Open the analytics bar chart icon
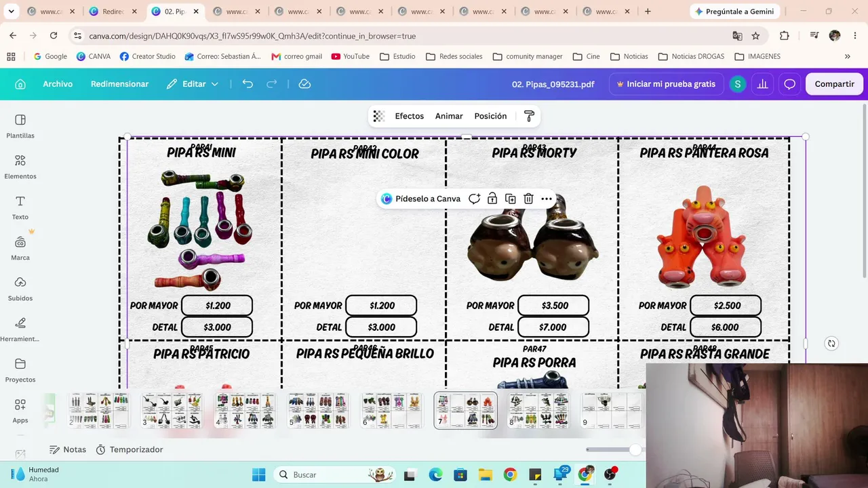This screenshot has height=488, width=868. 763,84
